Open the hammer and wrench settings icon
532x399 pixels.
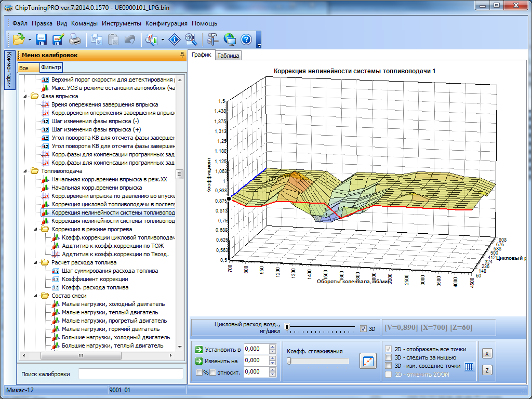coord(212,39)
